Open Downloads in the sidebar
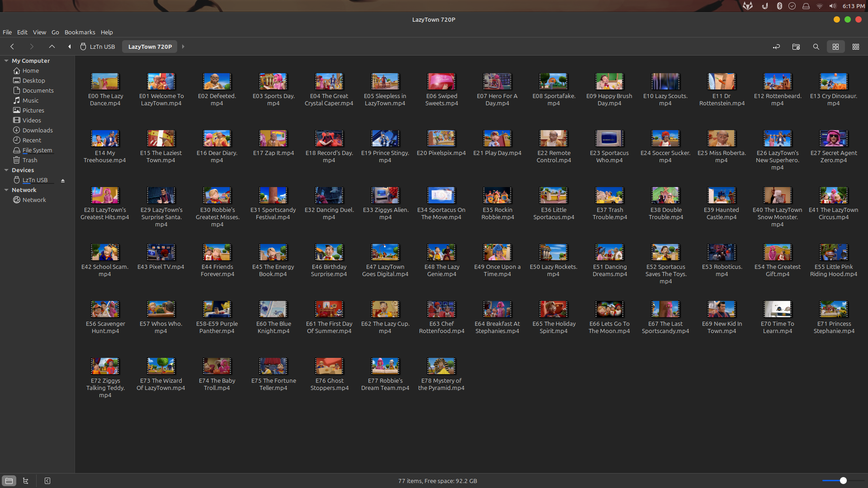This screenshot has height=488, width=868. pyautogui.click(x=38, y=130)
